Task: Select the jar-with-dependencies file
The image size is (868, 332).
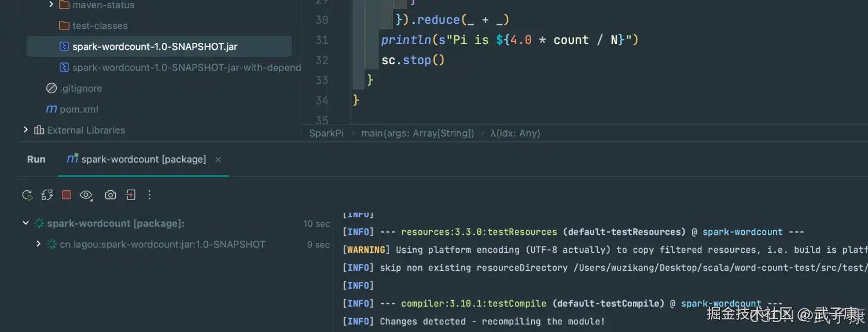Action: click(x=186, y=68)
